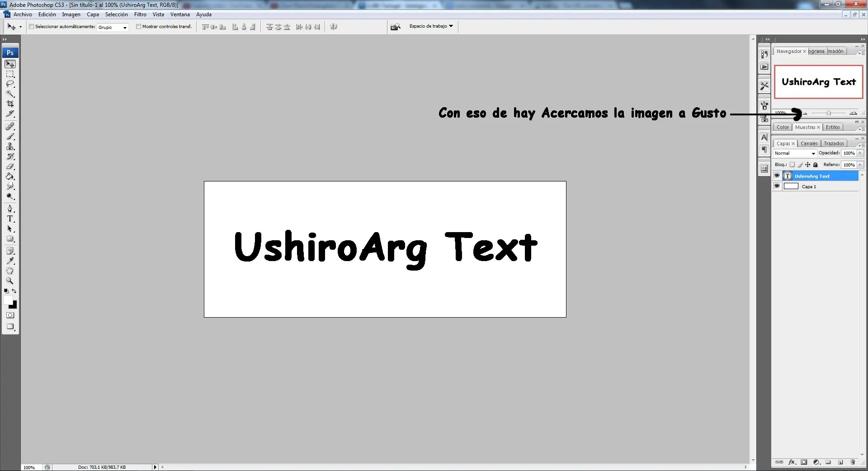Viewport: 868px width, 471px height.
Task: Toggle lock transparent pixels
Action: [x=792, y=165]
